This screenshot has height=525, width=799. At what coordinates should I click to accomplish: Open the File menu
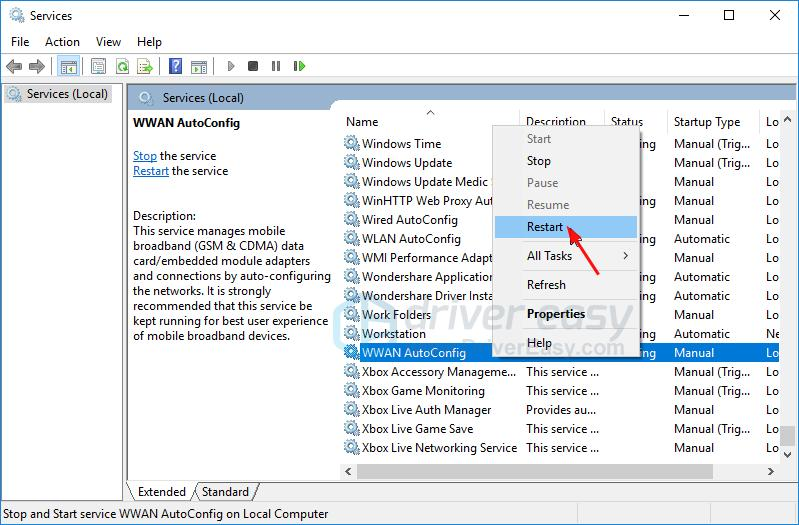tap(20, 42)
